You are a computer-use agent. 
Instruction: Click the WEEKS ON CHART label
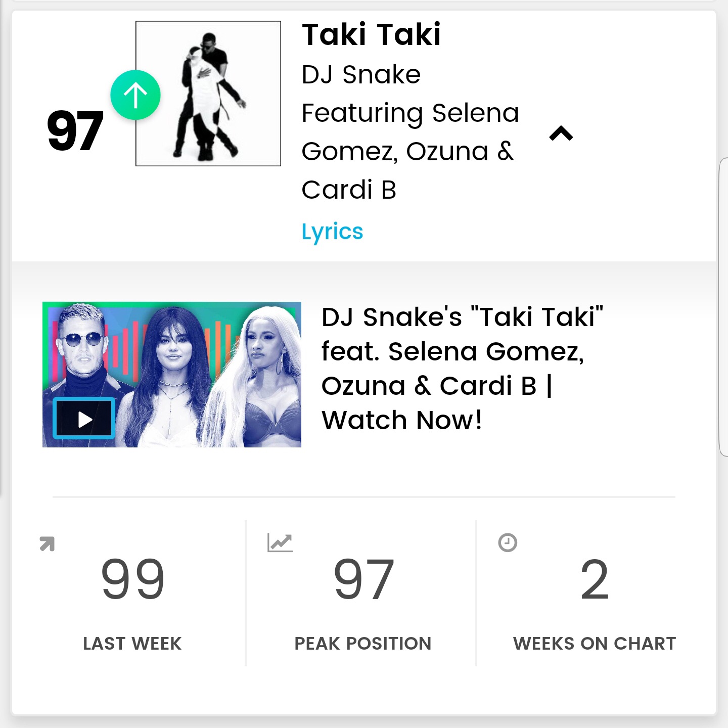[x=595, y=644]
